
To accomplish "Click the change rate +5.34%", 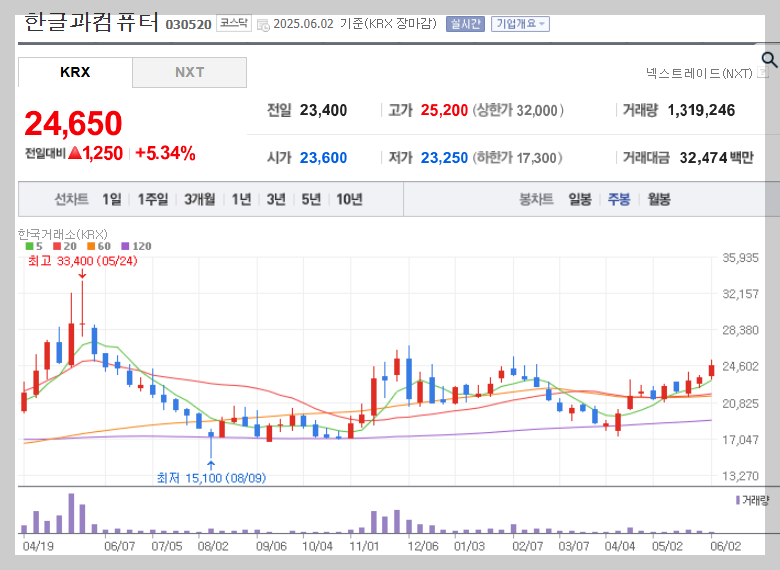I will (x=165, y=153).
